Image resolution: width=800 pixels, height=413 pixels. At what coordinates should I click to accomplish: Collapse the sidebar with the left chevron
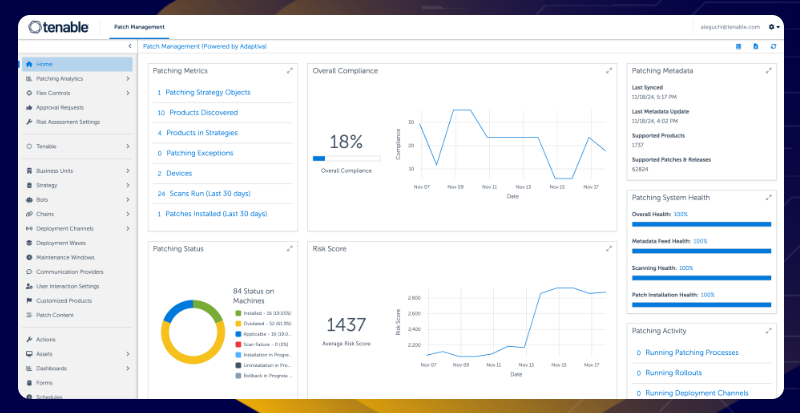pyautogui.click(x=128, y=46)
